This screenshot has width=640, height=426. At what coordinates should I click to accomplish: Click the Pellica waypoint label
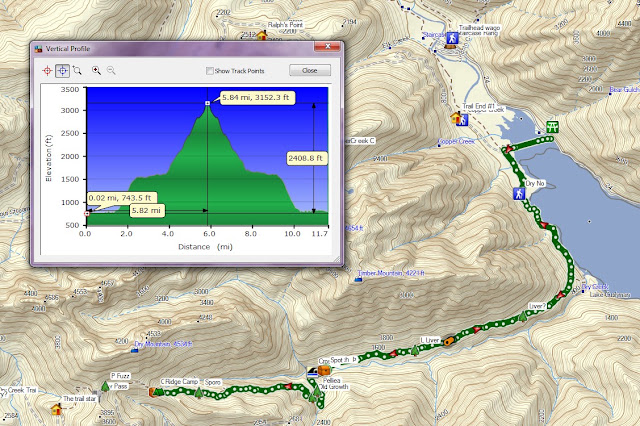pyautogui.click(x=331, y=380)
